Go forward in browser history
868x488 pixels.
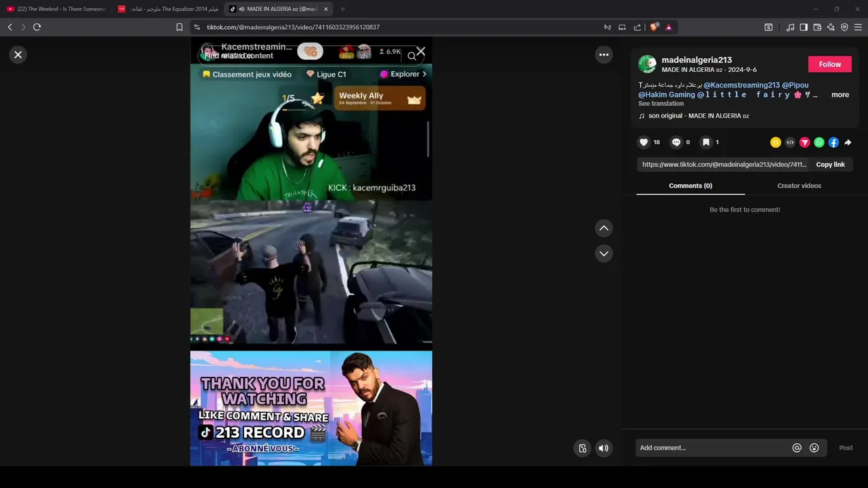point(23,27)
